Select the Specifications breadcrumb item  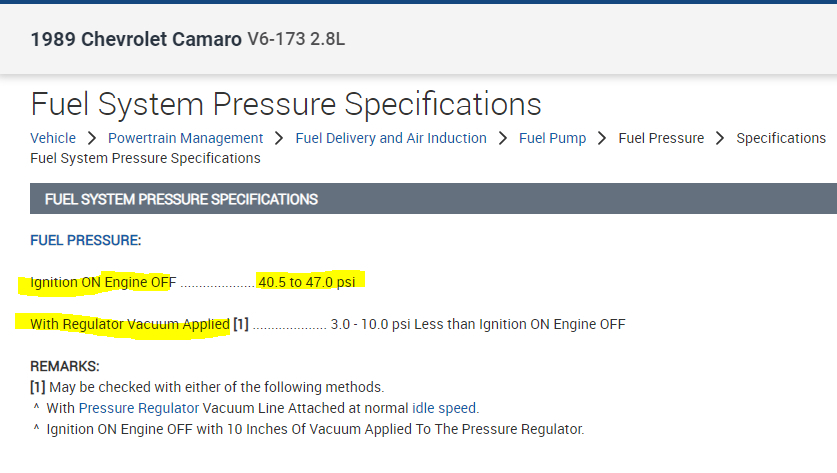(x=781, y=138)
